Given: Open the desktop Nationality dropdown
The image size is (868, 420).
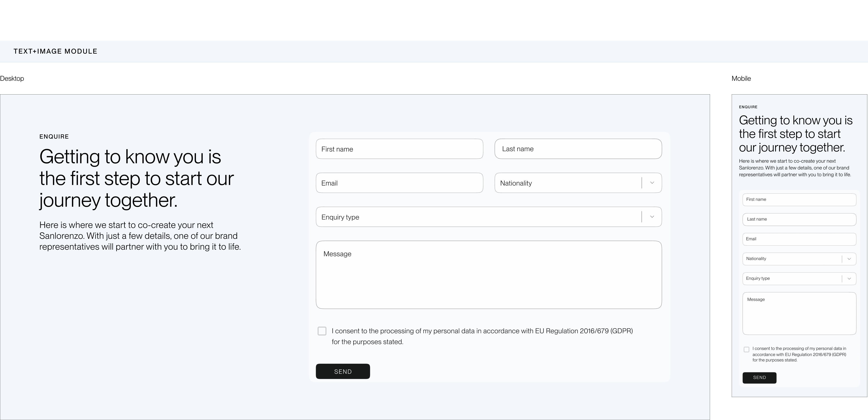Looking at the screenshot, I should click(578, 183).
